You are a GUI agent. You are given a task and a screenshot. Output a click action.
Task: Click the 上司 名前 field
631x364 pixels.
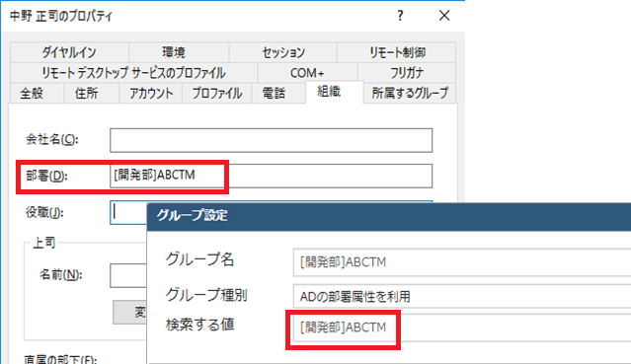[x=128, y=275]
